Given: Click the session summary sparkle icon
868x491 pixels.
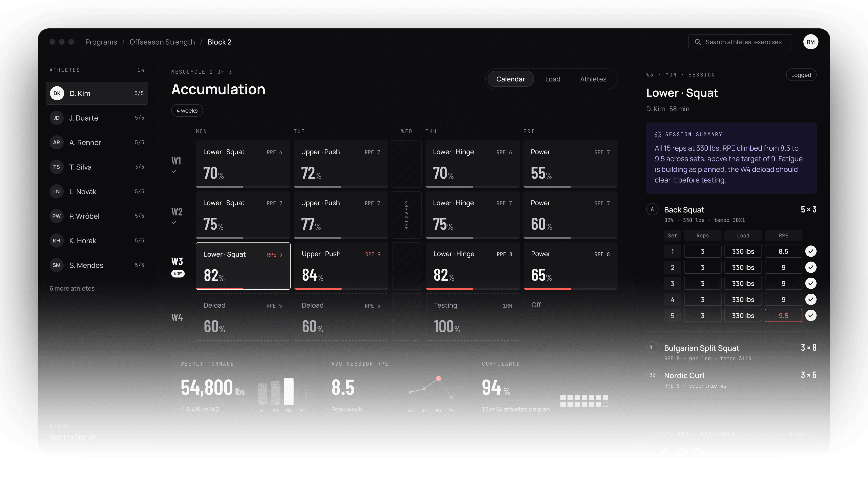Looking at the screenshot, I should click(x=658, y=134).
